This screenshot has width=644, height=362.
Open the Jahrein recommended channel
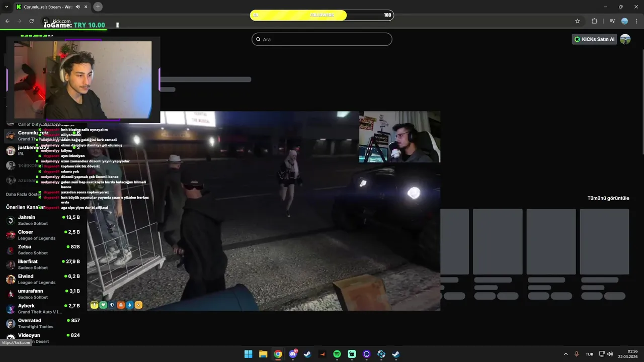tap(44, 220)
